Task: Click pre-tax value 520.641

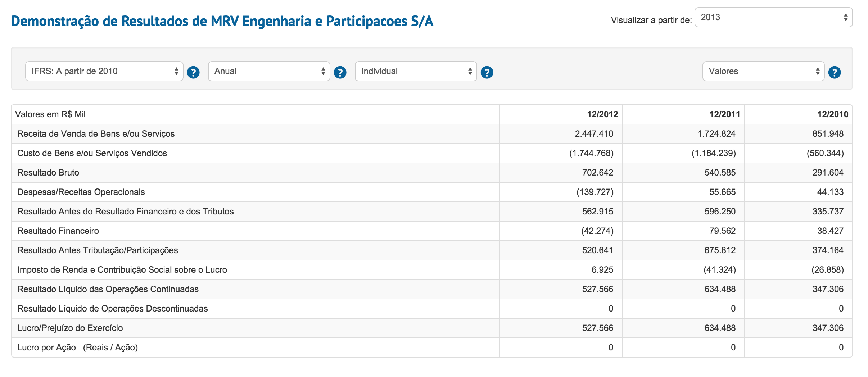Action: [x=598, y=250]
